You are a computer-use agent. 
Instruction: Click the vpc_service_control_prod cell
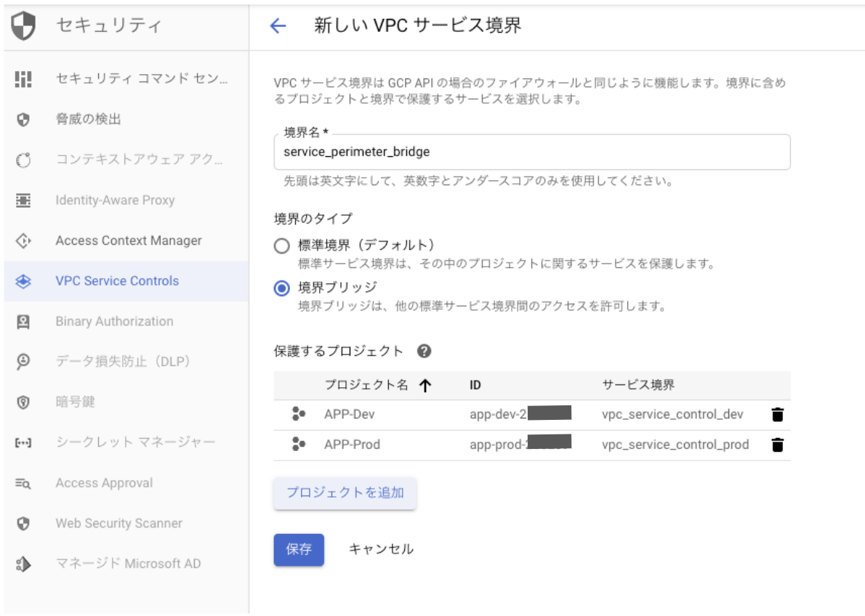tap(675, 445)
